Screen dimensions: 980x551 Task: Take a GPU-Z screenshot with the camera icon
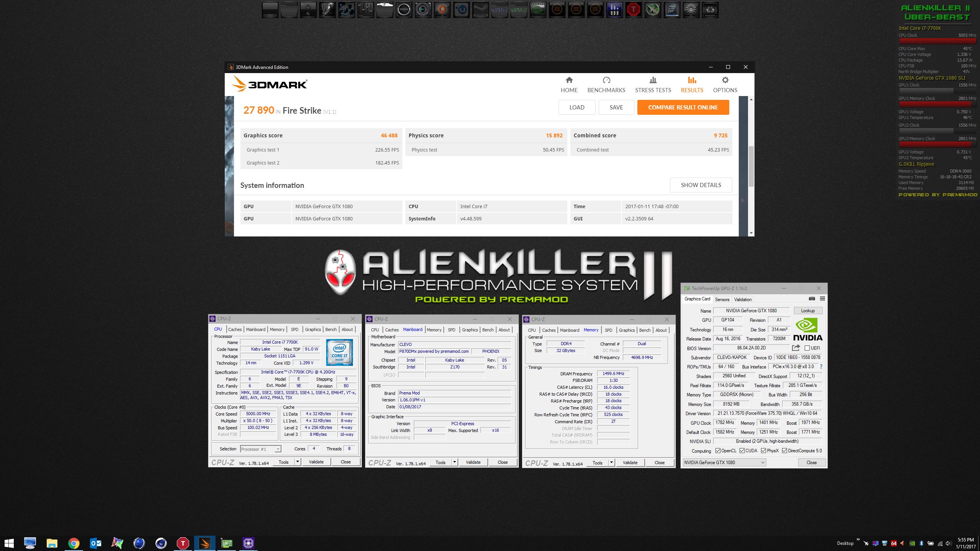pyautogui.click(x=812, y=299)
